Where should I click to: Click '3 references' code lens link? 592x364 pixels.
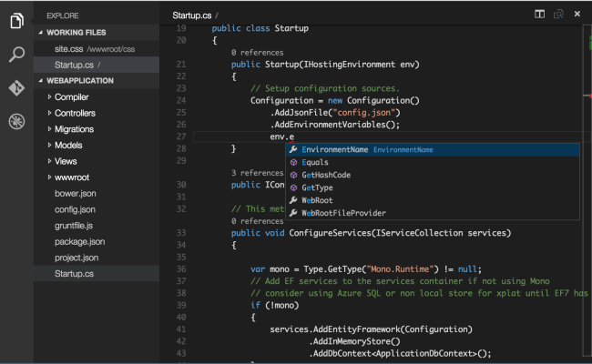coord(258,173)
